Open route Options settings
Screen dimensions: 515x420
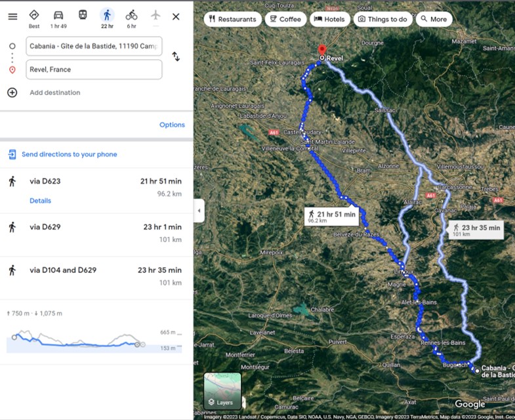[x=172, y=125]
